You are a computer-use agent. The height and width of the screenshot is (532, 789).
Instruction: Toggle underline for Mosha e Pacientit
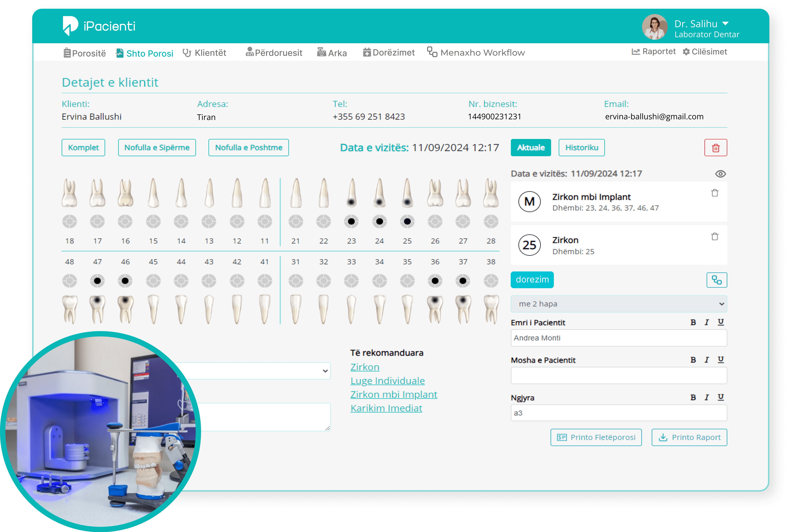pyautogui.click(x=720, y=360)
